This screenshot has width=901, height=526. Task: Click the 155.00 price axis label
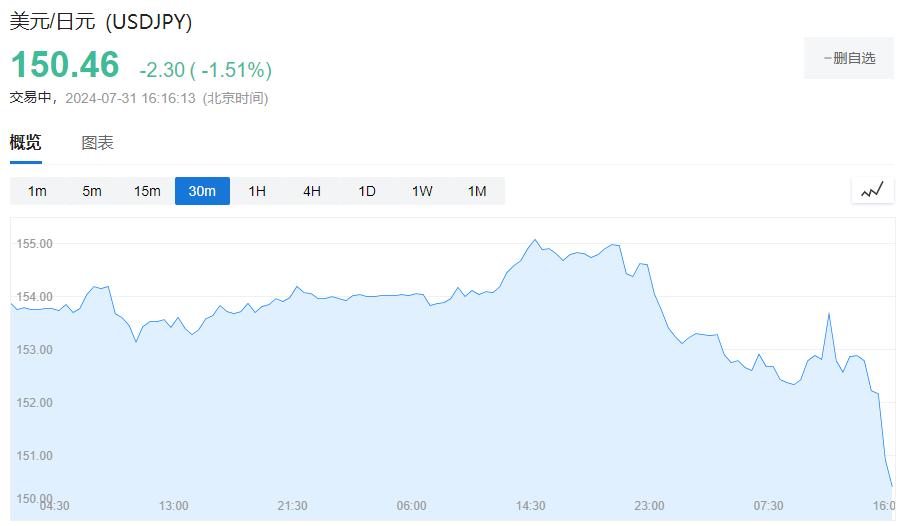click(x=34, y=244)
